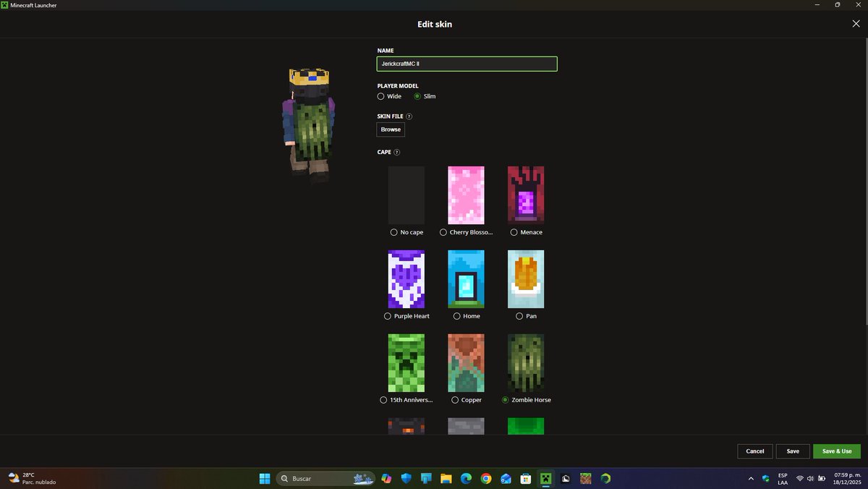Image resolution: width=868 pixels, height=489 pixels.
Task: Click the Browse skin file button
Action: tap(391, 129)
